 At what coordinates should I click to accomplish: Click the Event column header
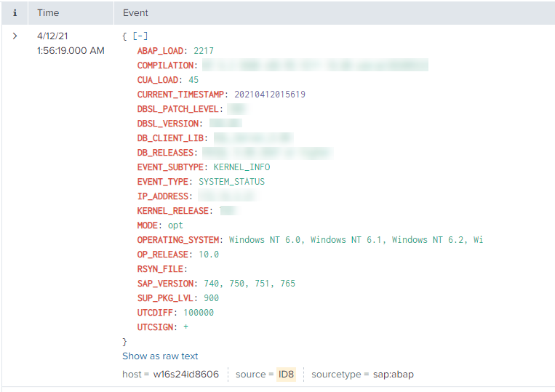pyautogui.click(x=135, y=13)
